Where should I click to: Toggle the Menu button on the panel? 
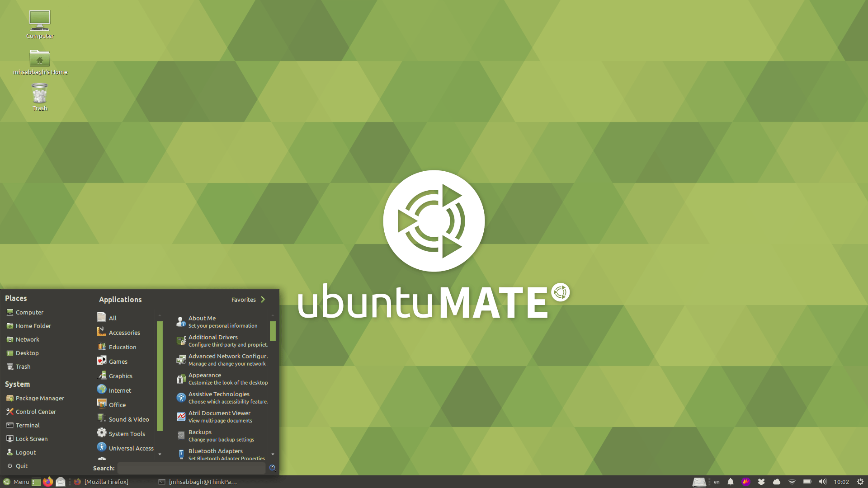coord(16,482)
